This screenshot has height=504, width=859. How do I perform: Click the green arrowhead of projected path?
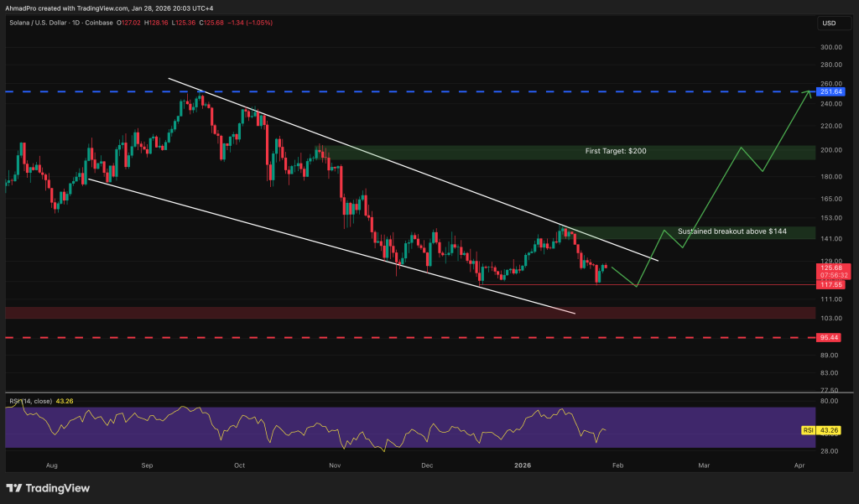click(809, 92)
